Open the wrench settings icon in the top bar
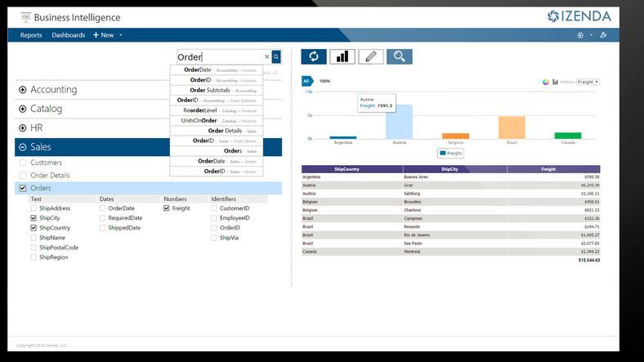644x362 pixels. tap(603, 35)
